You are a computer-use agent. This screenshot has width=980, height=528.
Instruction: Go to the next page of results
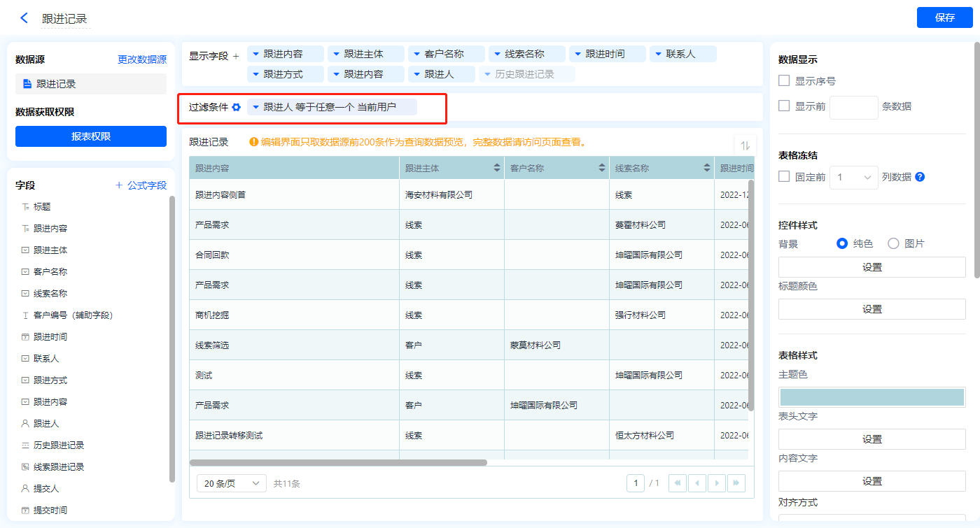(716, 483)
